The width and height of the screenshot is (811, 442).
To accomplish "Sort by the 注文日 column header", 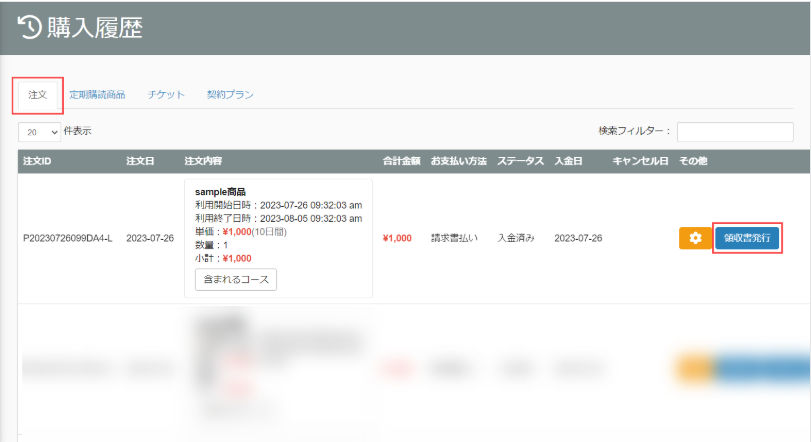I will pos(139,161).
